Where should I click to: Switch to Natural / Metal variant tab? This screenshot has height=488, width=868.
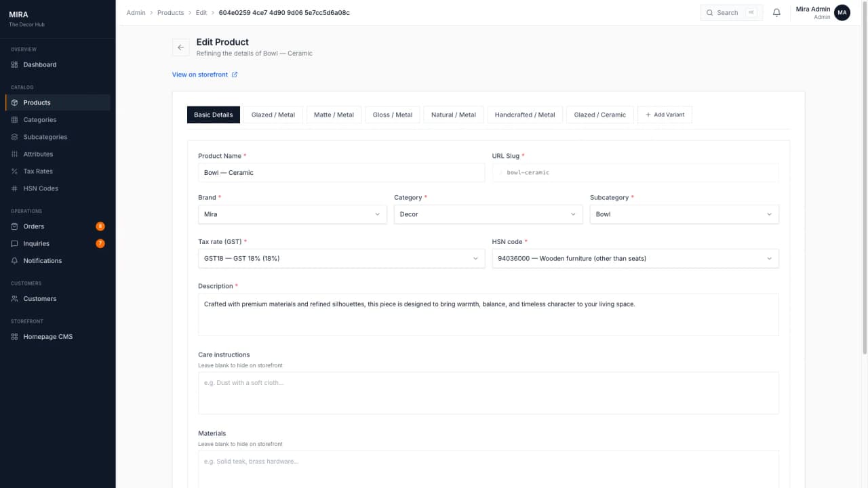coord(454,115)
